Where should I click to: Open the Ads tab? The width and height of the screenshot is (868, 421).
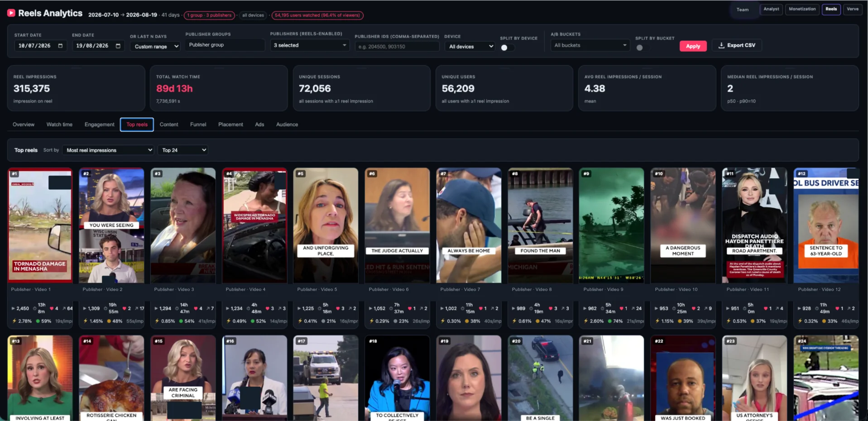(x=259, y=124)
